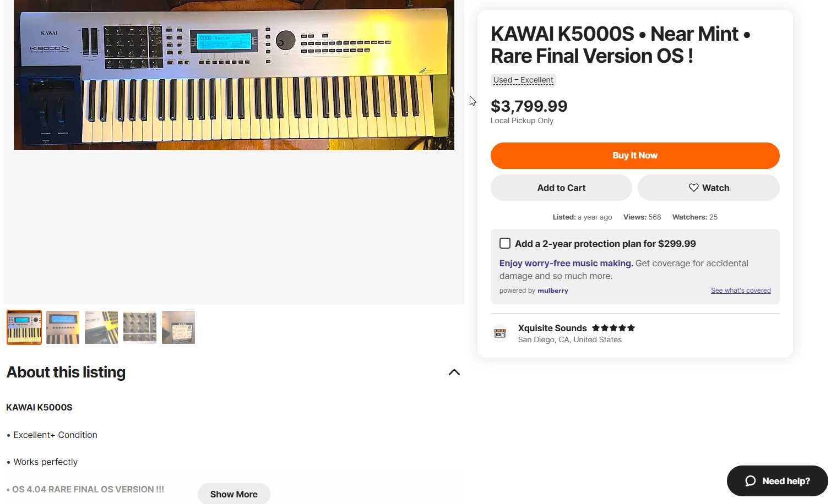The width and height of the screenshot is (831, 504).
Task: Click the mulberry provider link
Action: [552, 291]
